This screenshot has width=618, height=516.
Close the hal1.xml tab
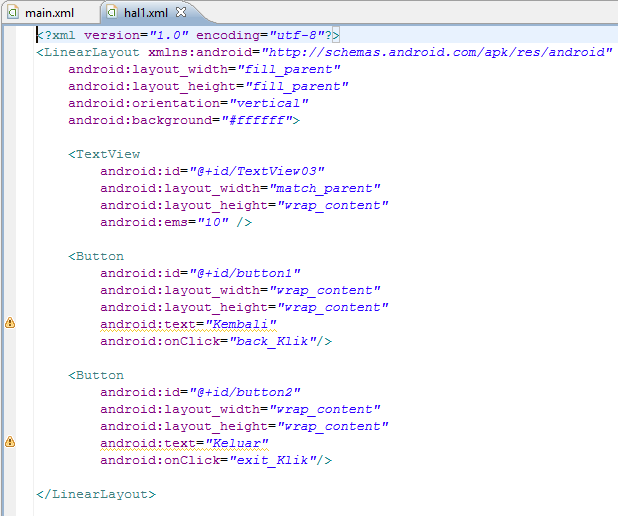click(181, 13)
